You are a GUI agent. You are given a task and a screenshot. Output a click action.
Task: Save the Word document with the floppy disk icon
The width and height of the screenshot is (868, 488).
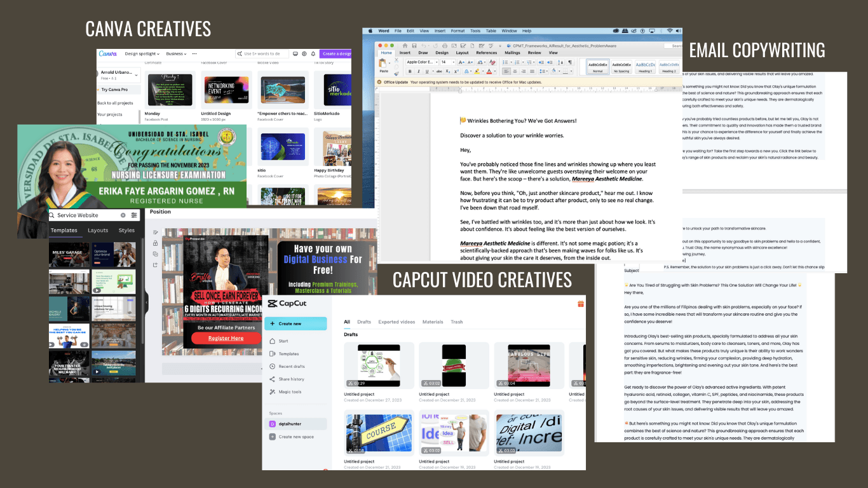coord(414,46)
